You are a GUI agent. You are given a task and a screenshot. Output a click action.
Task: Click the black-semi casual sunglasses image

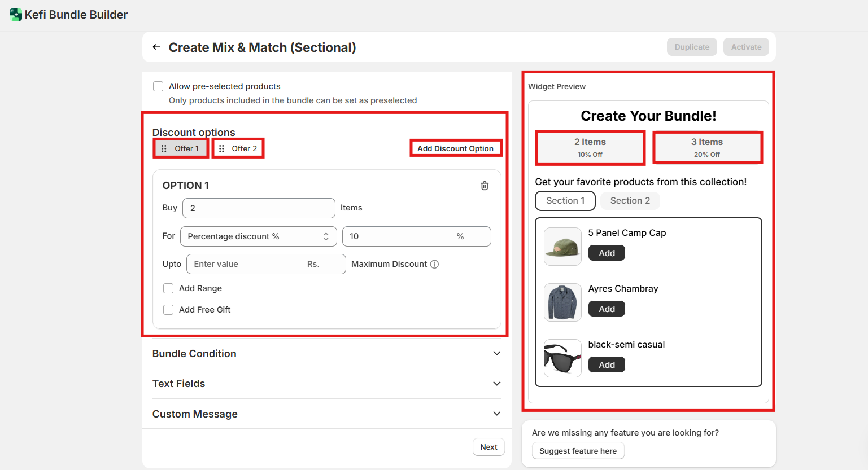pyautogui.click(x=562, y=358)
